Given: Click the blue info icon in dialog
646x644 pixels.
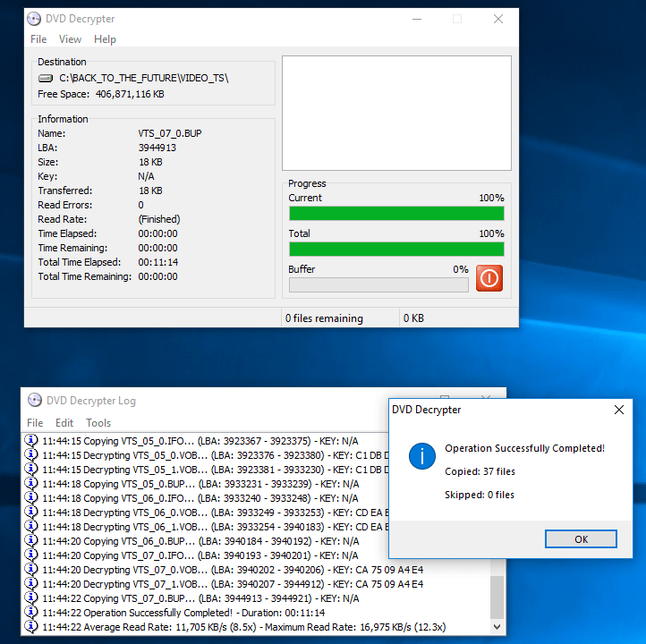Looking at the screenshot, I should pyautogui.click(x=422, y=456).
